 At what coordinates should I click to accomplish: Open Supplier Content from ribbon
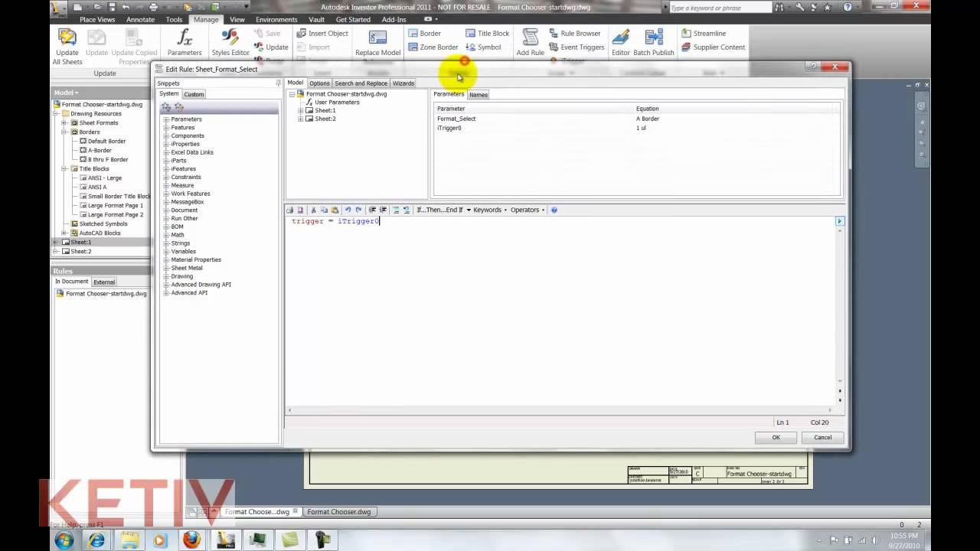[x=713, y=47]
